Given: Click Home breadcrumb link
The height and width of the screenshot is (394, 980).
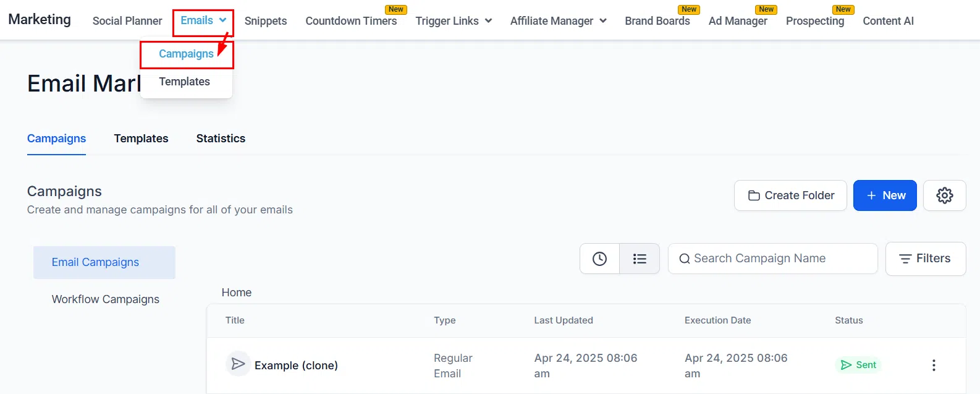Looking at the screenshot, I should click(x=237, y=293).
